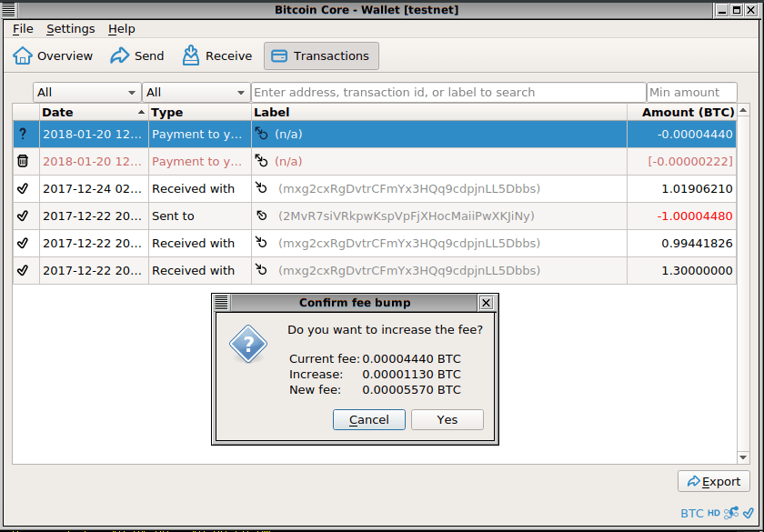Open the Help menu
Image resolution: width=764 pixels, height=532 pixels.
[121, 29]
